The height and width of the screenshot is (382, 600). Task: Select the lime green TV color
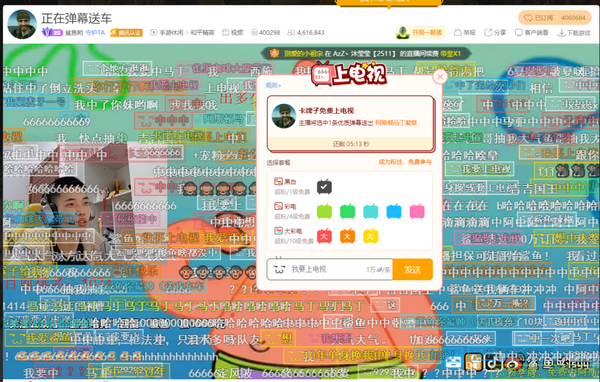tap(324, 211)
